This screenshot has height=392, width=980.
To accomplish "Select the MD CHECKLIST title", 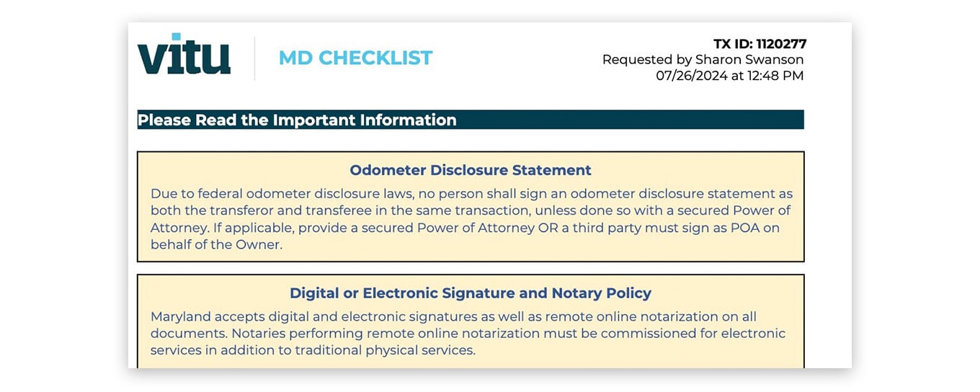I will click(355, 58).
